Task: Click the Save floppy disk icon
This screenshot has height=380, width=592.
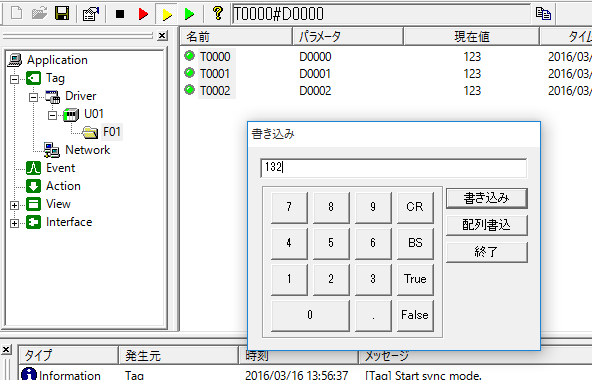Action: coord(62,14)
